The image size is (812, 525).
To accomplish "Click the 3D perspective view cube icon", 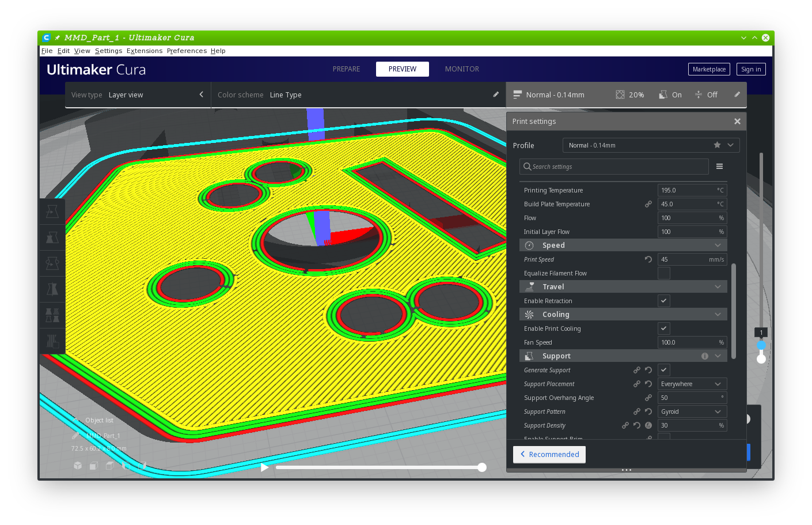I will click(78, 466).
